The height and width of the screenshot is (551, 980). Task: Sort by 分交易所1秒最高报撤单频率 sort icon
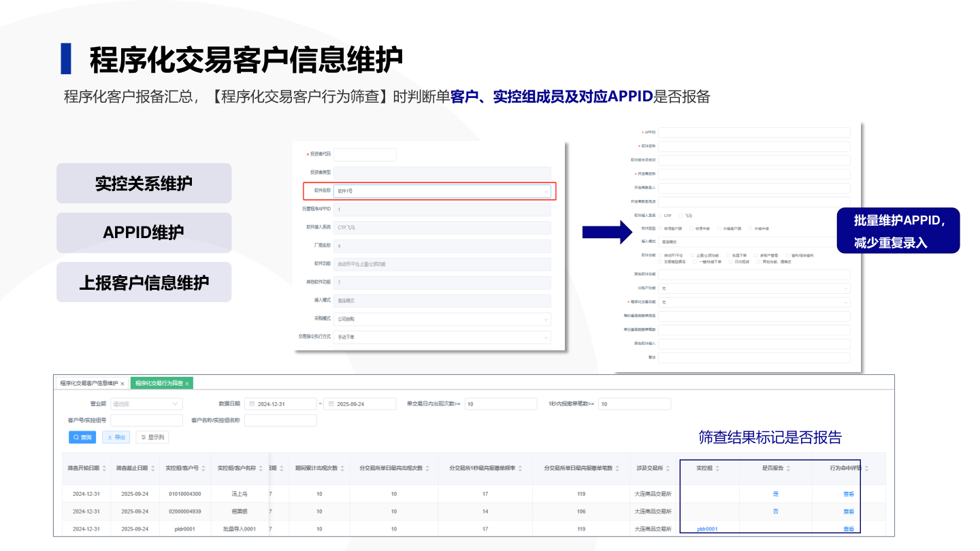pos(520,469)
